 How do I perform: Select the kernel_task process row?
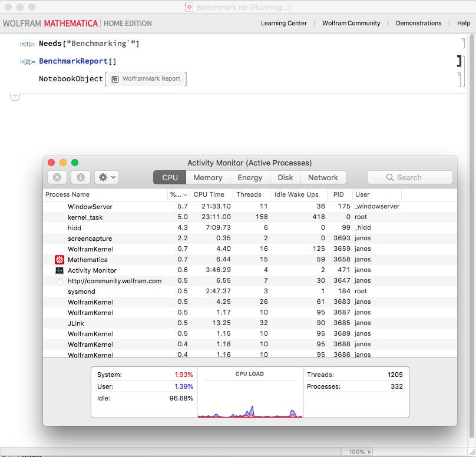(x=250, y=217)
